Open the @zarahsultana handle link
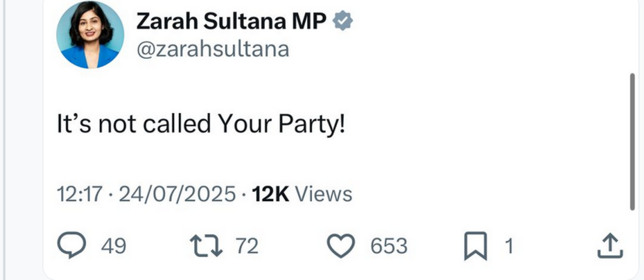Viewport: 644px width, 280px height. click(212, 49)
